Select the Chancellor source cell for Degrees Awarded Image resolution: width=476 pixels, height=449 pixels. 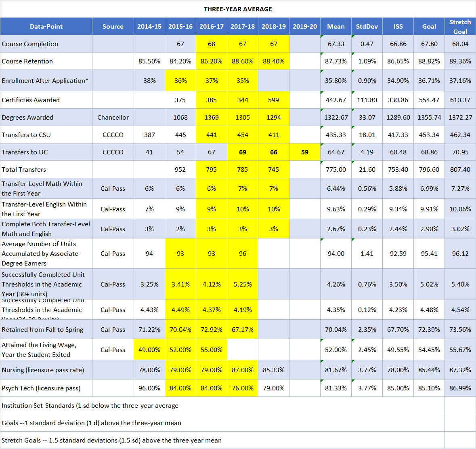point(113,118)
